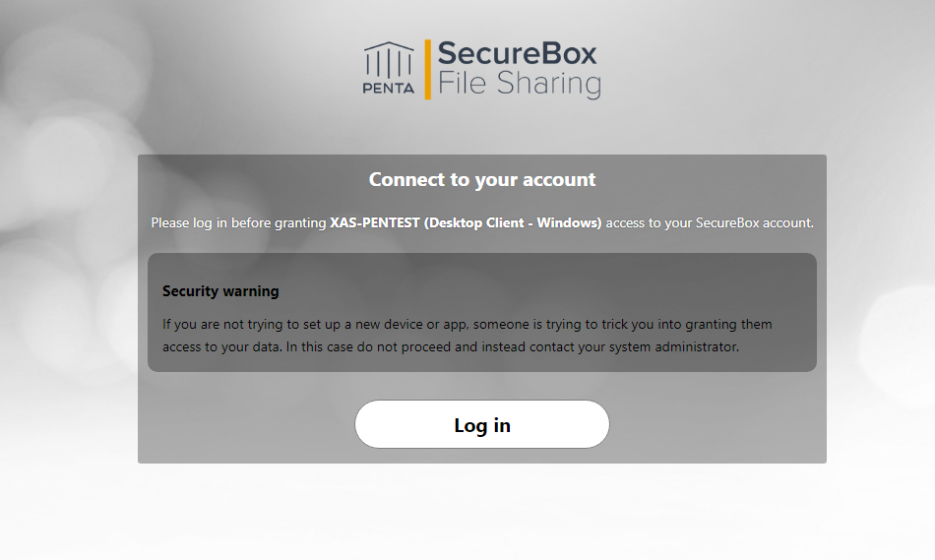This screenshot has width=935, height=560.
Task: Click the Security warning heading
Action: coord(220,291)
